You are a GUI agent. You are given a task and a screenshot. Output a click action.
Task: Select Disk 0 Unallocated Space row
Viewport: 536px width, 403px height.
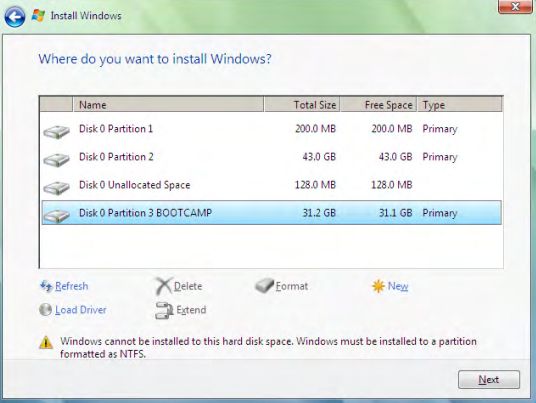click(272, 185)
